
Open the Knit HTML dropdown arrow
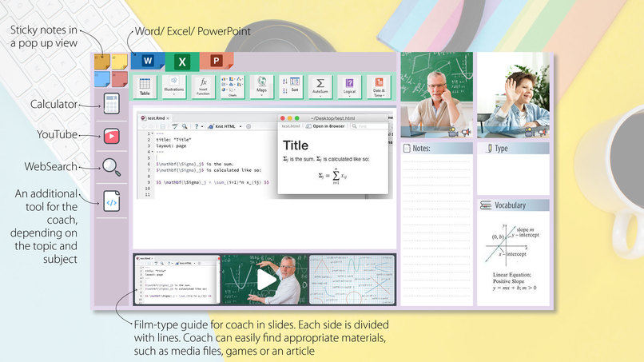tap(241, 126)
